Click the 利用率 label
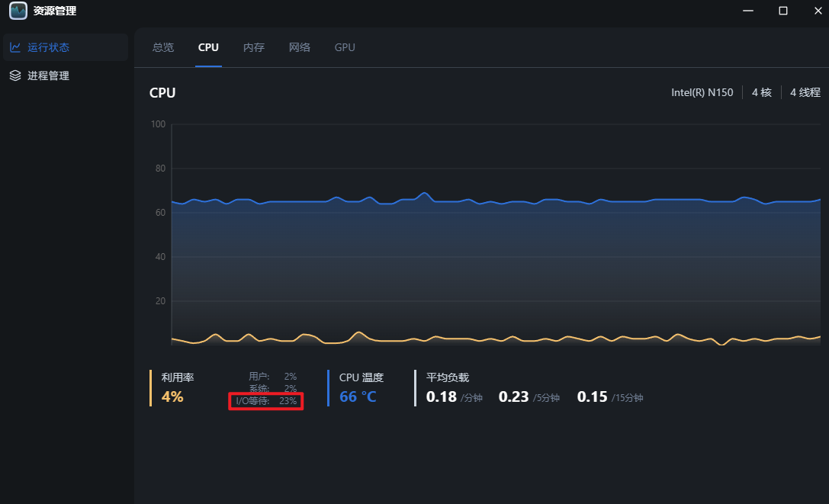This screenshot has height=504, width=829. pyautogui.click(x=178, y=377)
